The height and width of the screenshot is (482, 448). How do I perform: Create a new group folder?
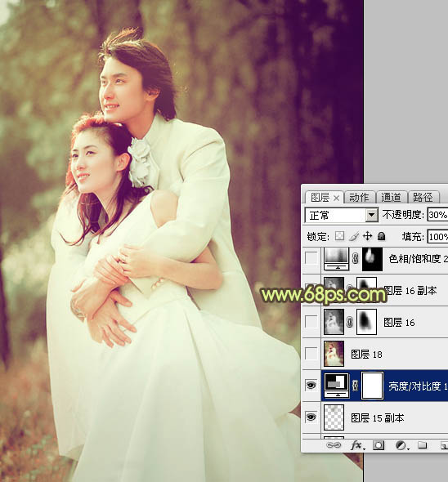click(x=423, y=444)
